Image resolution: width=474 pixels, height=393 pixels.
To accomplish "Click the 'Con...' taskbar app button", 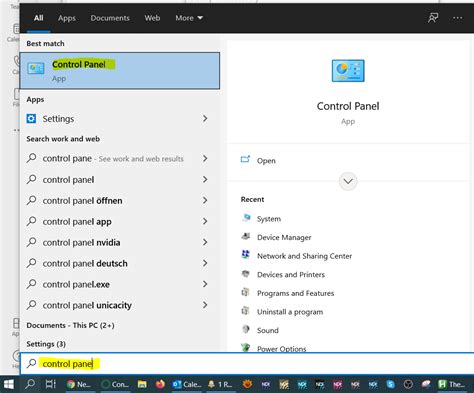I will [x=115, y=384].
